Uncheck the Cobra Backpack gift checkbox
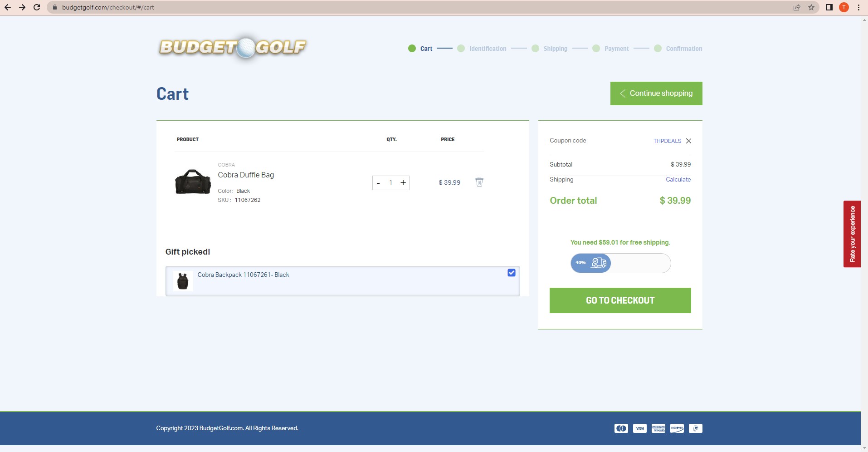Image resolution: width=868 pixels, height=452 pixels. coord(512,273)
